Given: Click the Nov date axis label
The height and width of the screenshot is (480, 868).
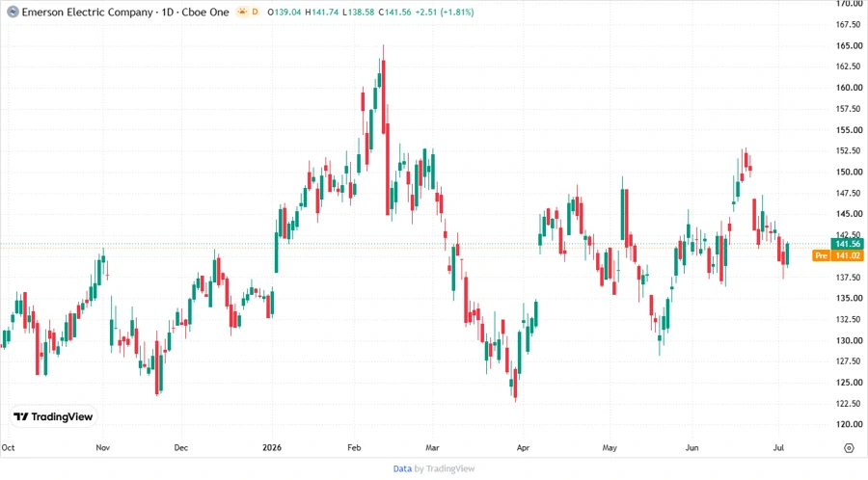Looking at the screenshot, I should pos(103,447).
